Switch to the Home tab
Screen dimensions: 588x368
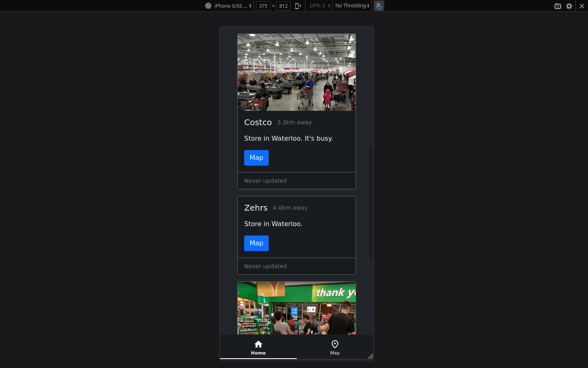(258, 347)
